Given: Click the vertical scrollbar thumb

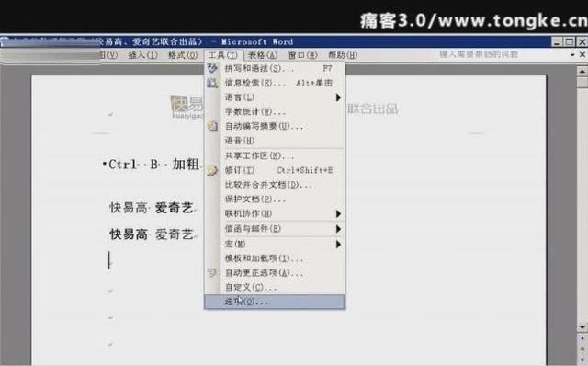Looking at the screenshot, I should tap(582, 82).
